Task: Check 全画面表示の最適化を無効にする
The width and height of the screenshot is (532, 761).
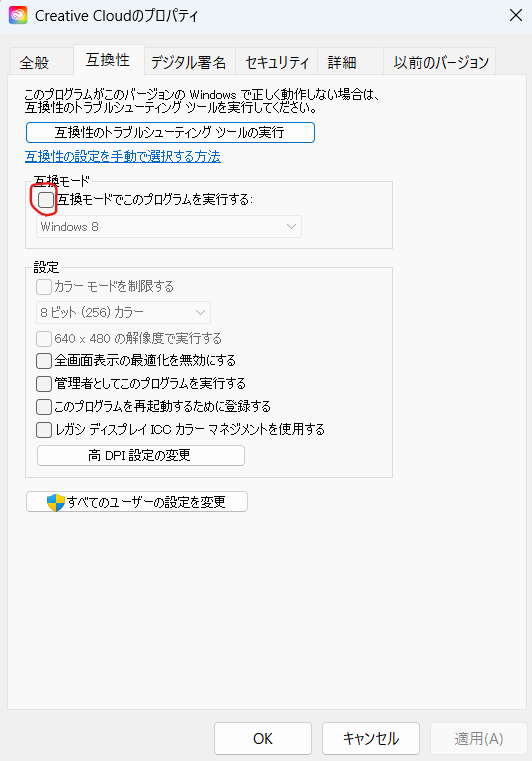Action: tap(44, 361)
